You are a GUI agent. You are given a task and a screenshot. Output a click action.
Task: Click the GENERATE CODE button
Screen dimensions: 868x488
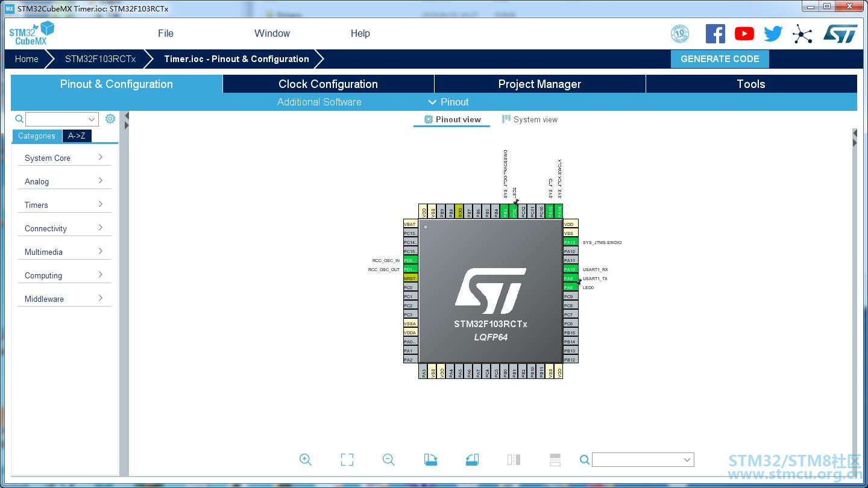coord(720,59)
